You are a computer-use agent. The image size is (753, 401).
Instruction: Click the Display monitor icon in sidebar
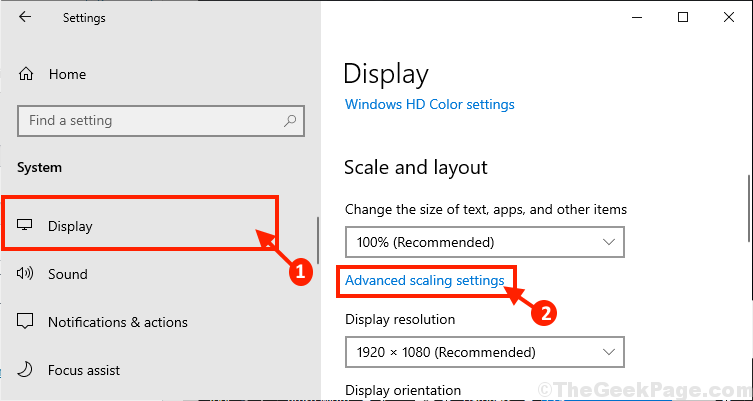[x=24, y=225]
